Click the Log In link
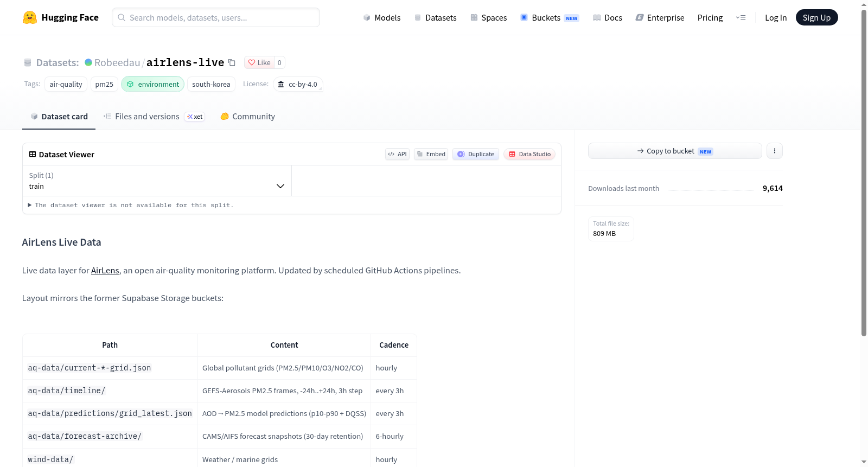 tap(776, 17)
